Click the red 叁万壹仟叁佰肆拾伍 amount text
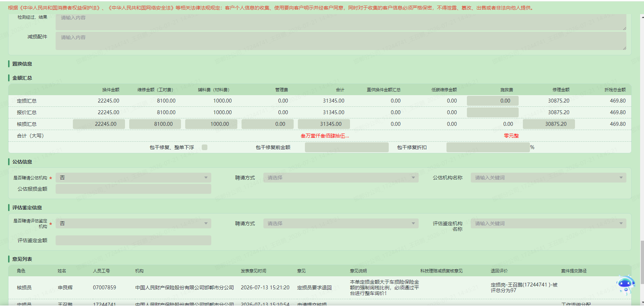 (x=325, y=136)
